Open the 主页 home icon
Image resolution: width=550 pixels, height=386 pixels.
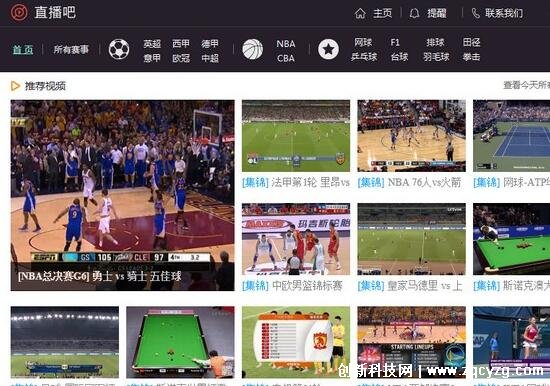click(360, 14)
